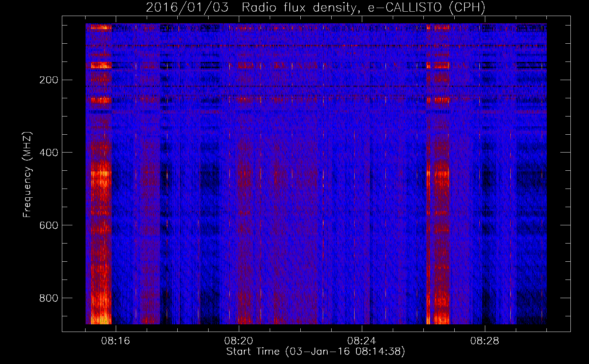
Task: Click the 08:20 time tick label
Action: pos(239,341)
